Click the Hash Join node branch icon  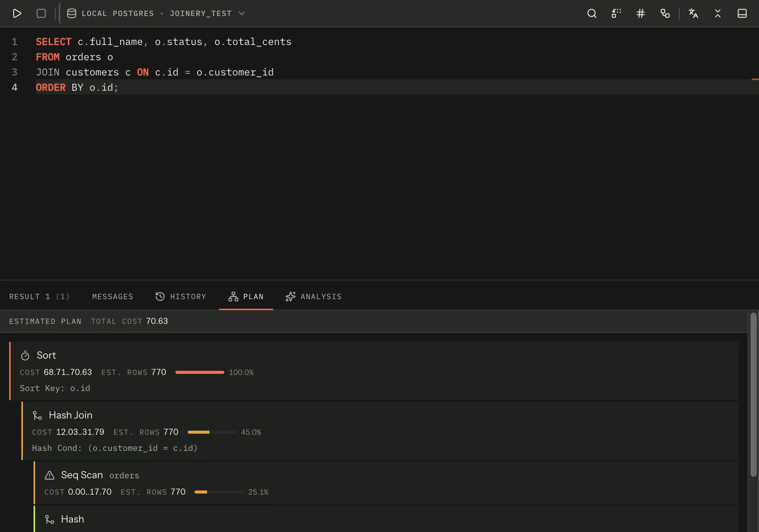point(37,415)
